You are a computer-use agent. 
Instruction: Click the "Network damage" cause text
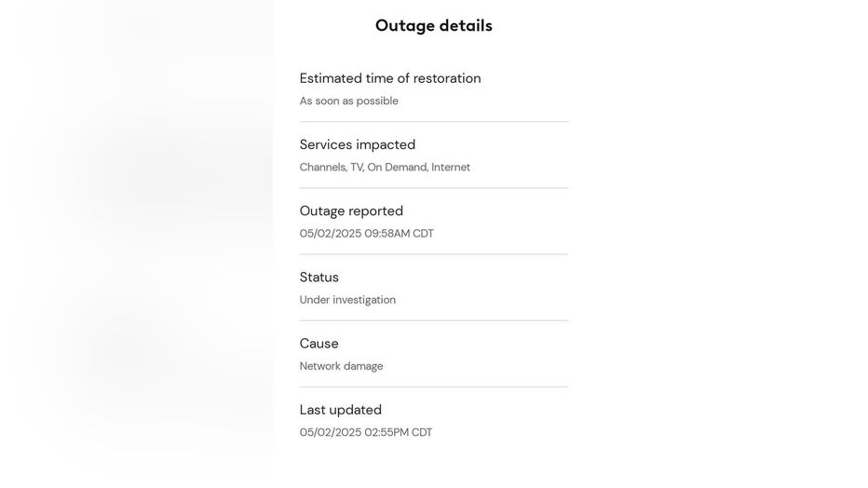point(341,366)
